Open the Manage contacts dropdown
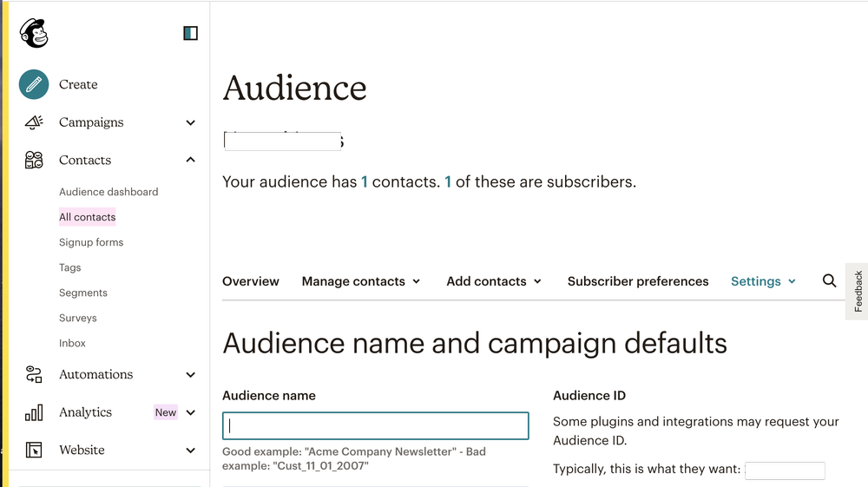868x487 pixels. (x=361, y=281)
